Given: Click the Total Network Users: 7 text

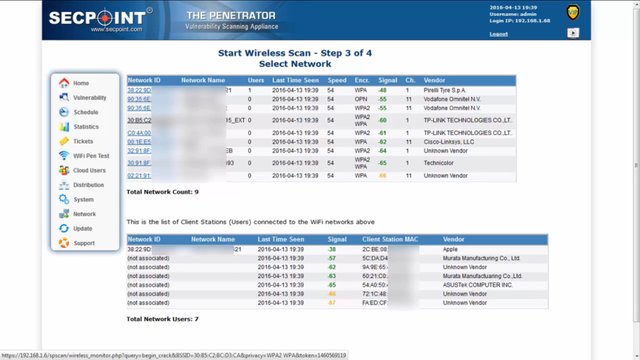Looking at the screenshot, I should (162, 319).
